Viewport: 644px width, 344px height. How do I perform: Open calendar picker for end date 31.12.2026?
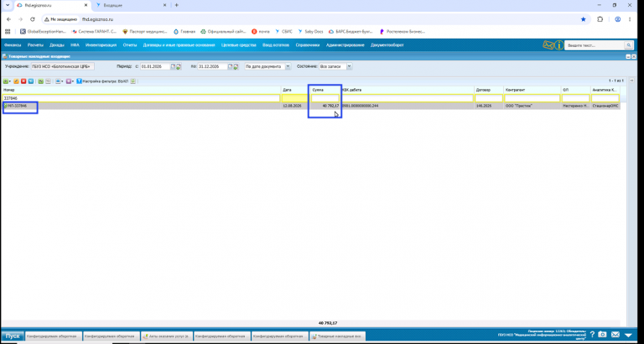click(x=231, y=66)
